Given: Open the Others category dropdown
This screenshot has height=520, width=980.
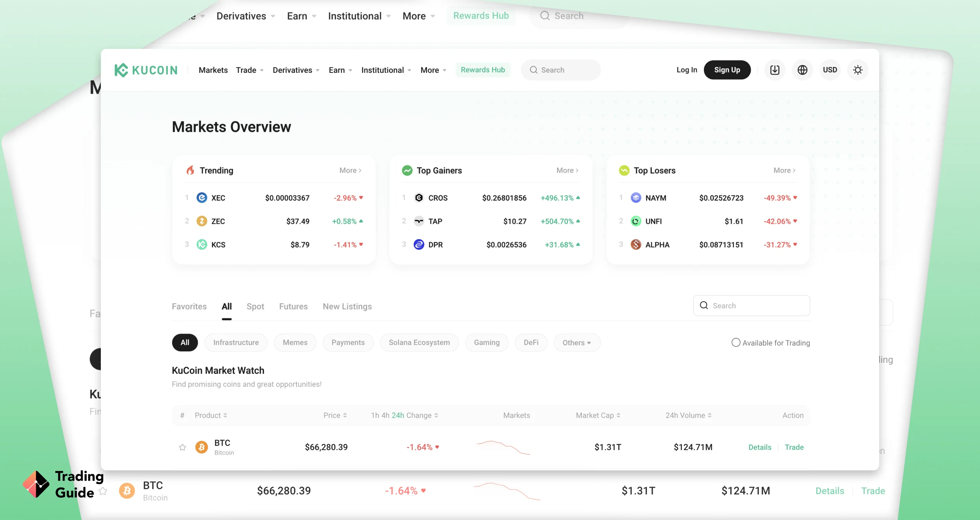Looking at the screenshot, I should point(577,343).
